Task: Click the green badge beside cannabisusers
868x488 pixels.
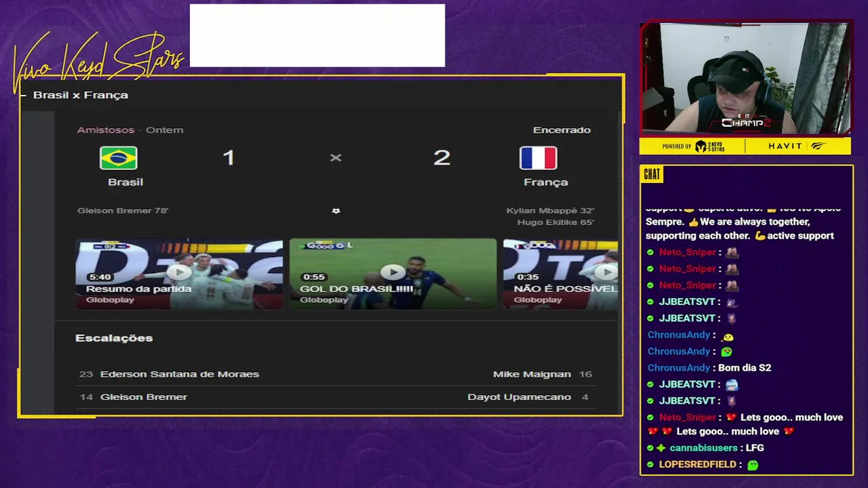Action: 650,448
